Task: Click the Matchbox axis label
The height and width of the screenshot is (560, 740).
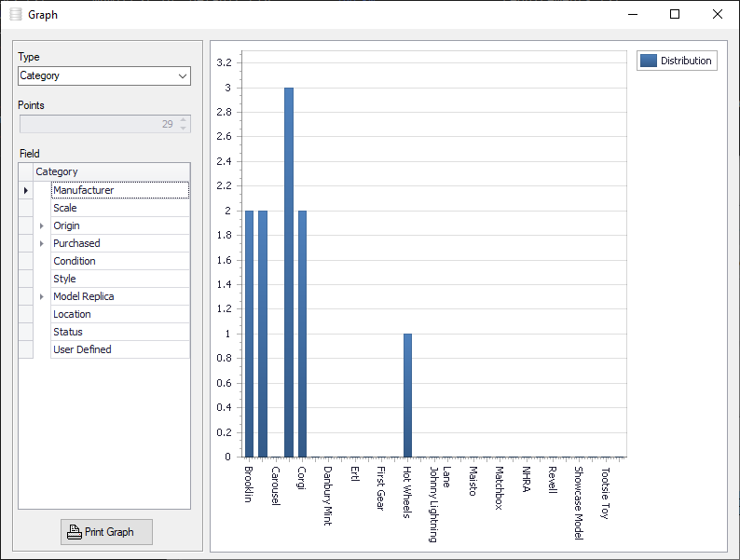Action: click(500, 488)
